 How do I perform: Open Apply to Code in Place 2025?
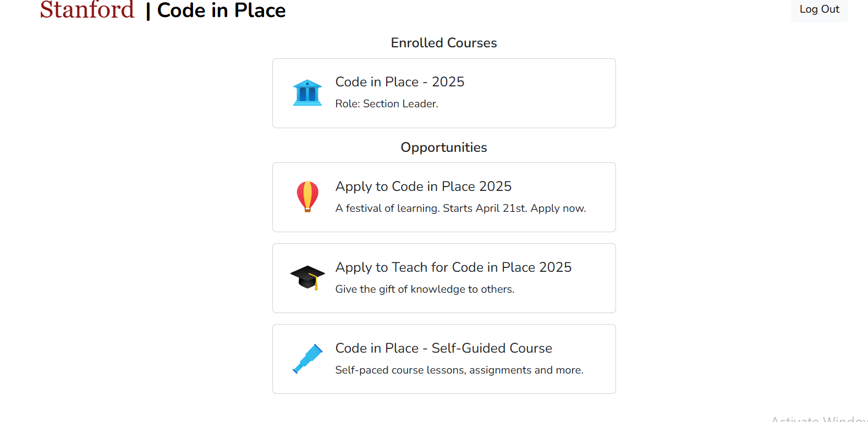tap(443, 196)
